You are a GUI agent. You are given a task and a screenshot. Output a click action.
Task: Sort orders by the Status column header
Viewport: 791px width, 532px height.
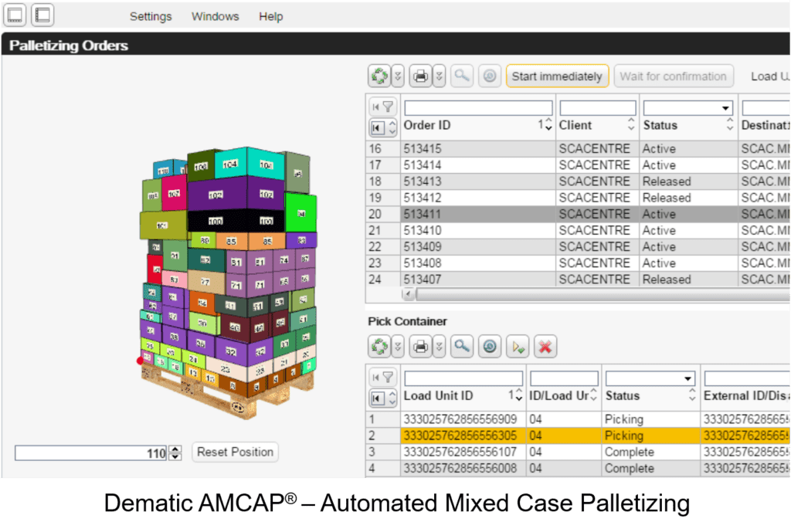click(x=688, y=125)
